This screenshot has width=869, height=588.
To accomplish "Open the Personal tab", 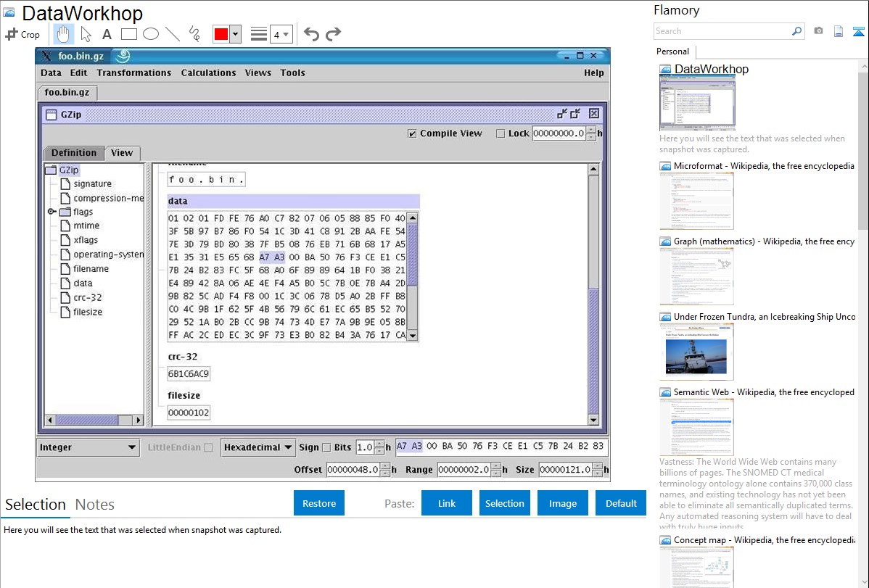I will pyautogui.click(x=673, y=51).
